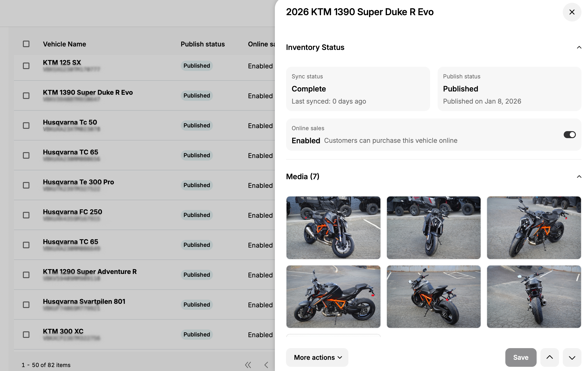Sort by Vehicle Name column header
Viewport: 588px width, 371px height.
(64, 44)
